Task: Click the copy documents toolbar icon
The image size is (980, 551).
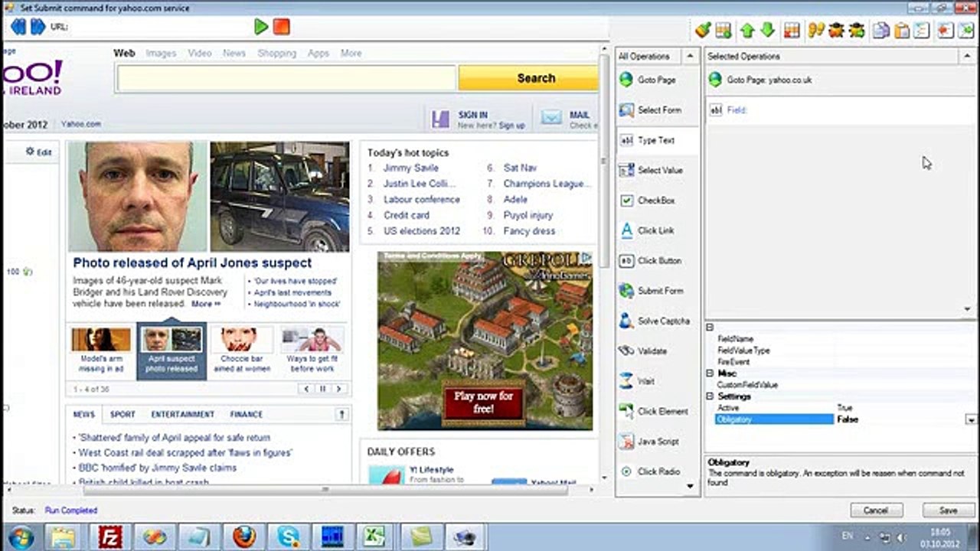Action: click(x=882, y=30)
